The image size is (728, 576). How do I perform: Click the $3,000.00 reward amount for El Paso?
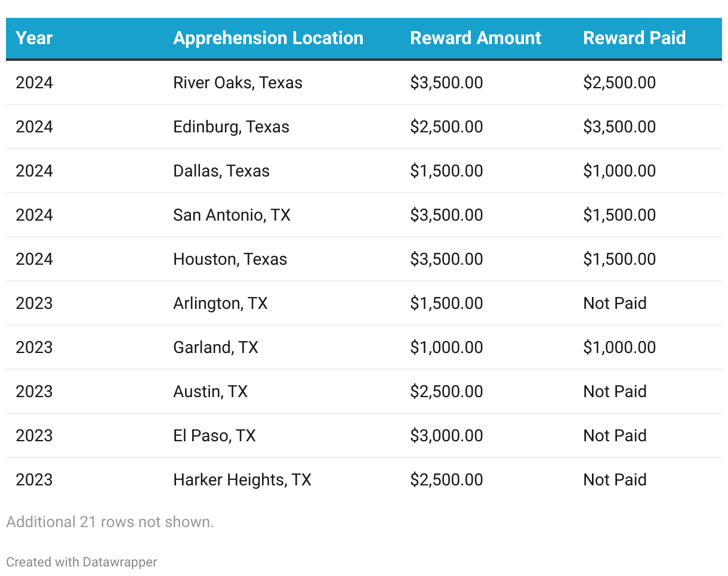(x=446, y=435)
